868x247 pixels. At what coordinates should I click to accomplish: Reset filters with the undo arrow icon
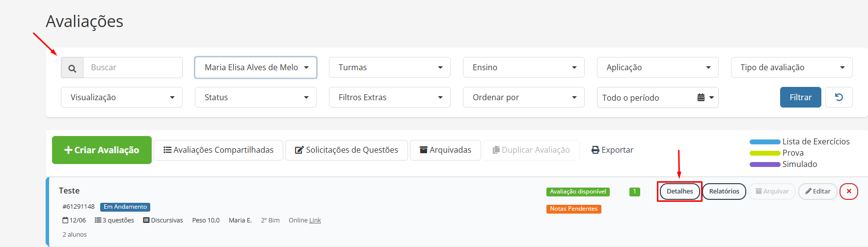click(x=839, y=97)
